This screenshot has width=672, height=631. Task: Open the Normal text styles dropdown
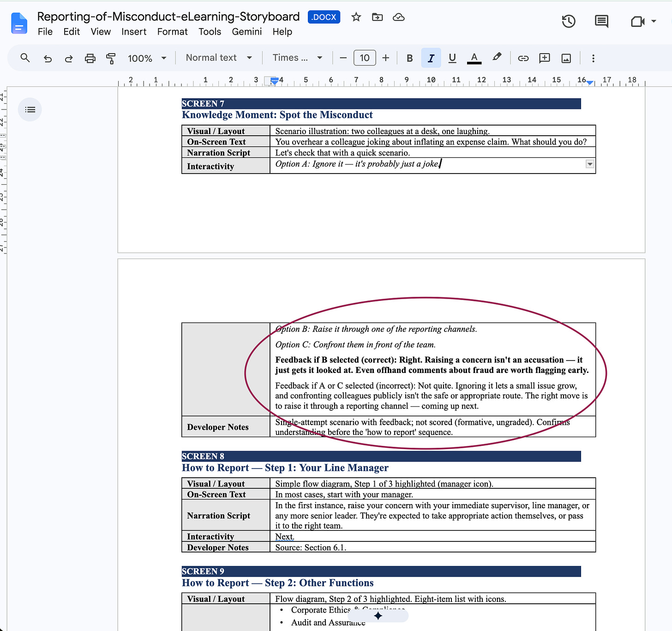tap(219, 58)
